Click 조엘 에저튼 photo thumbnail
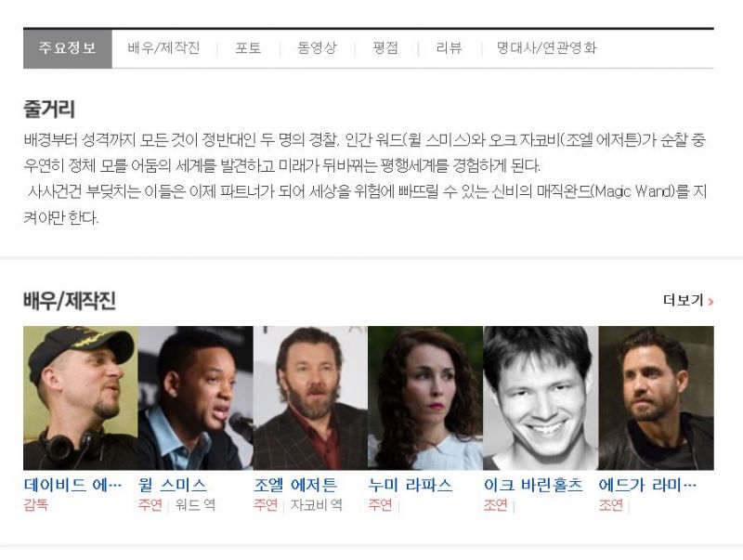743x560 pixels. coord(310,398)
